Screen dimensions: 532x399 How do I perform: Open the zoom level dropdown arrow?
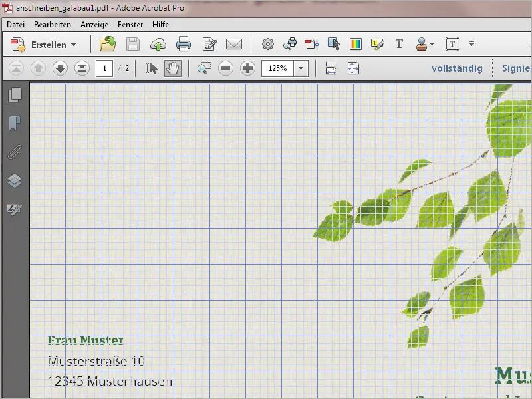[x=301, y=68]
